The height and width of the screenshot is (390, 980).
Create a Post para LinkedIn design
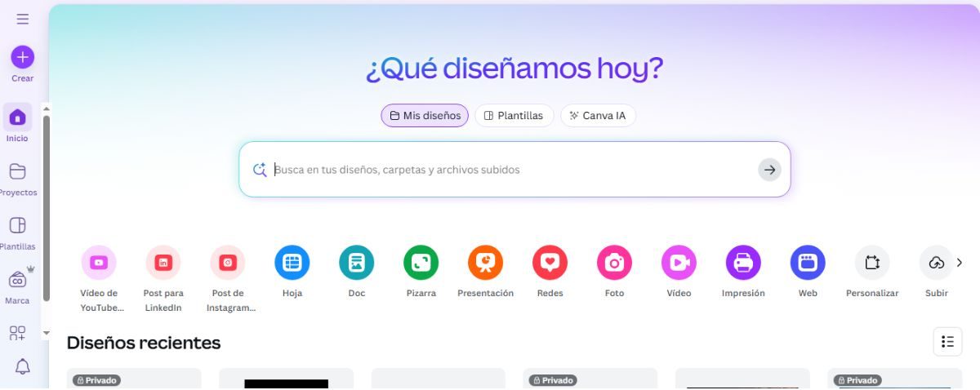(x=163, y=263)
